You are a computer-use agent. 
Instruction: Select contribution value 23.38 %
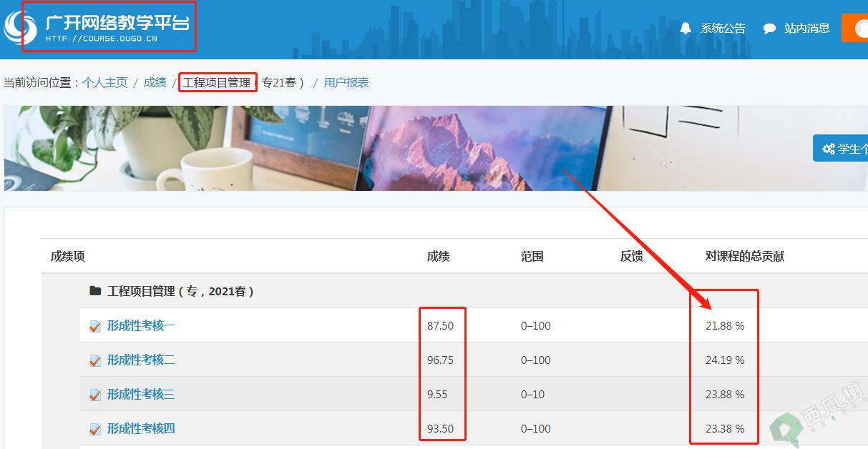click(725, 428)
